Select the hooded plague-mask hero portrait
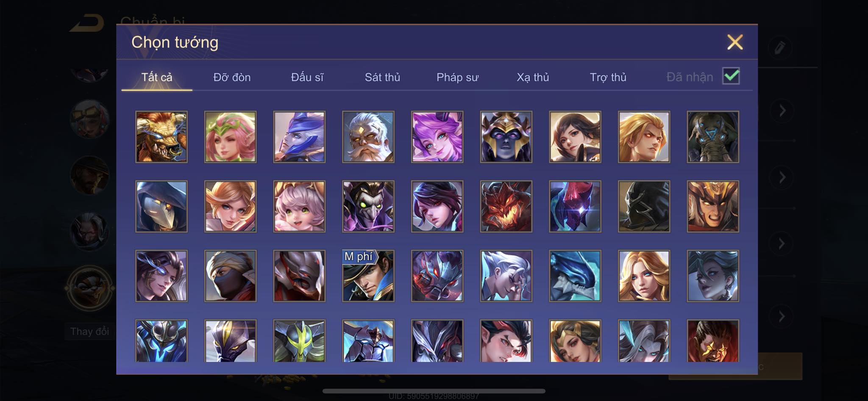 point(161,206)
